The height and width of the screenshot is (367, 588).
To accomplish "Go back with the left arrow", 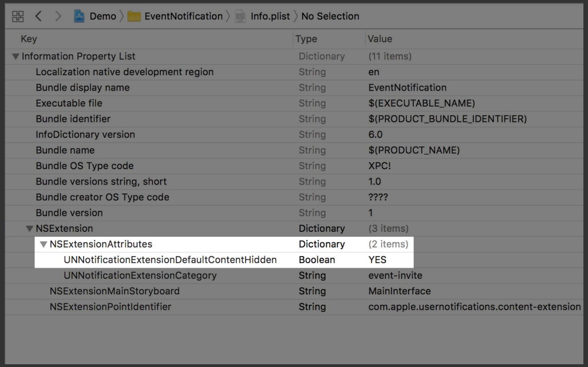I will [38, 16].
